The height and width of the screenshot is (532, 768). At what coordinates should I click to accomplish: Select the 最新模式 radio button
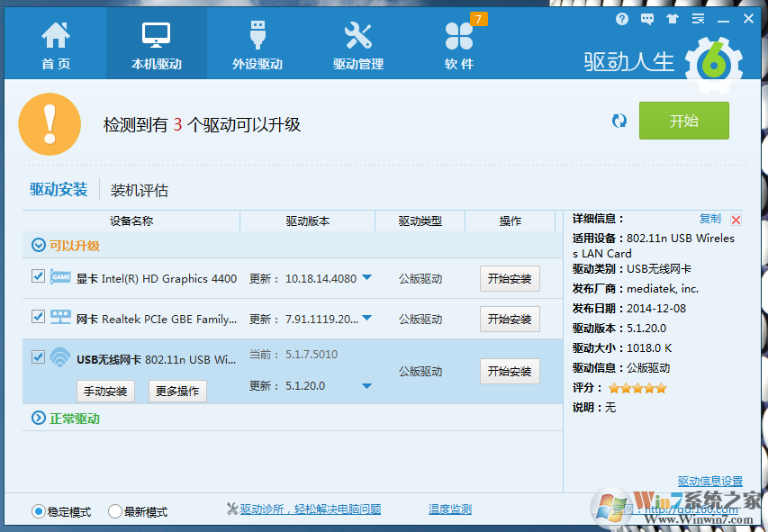point(115,511)
